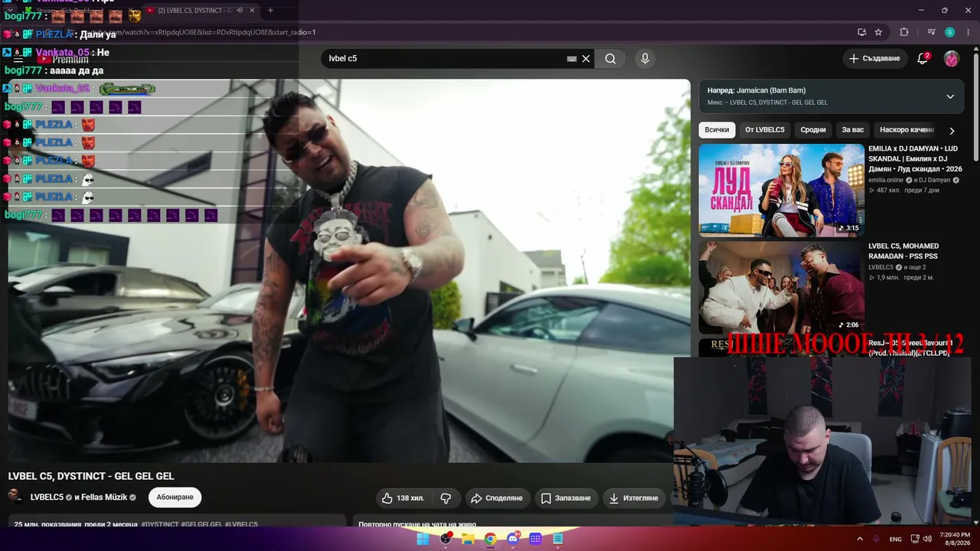Click the ENG language indicator
Image resolution: width=980 pixels, height=551 pixels.
pyautogui.click(x=895, y=540)
